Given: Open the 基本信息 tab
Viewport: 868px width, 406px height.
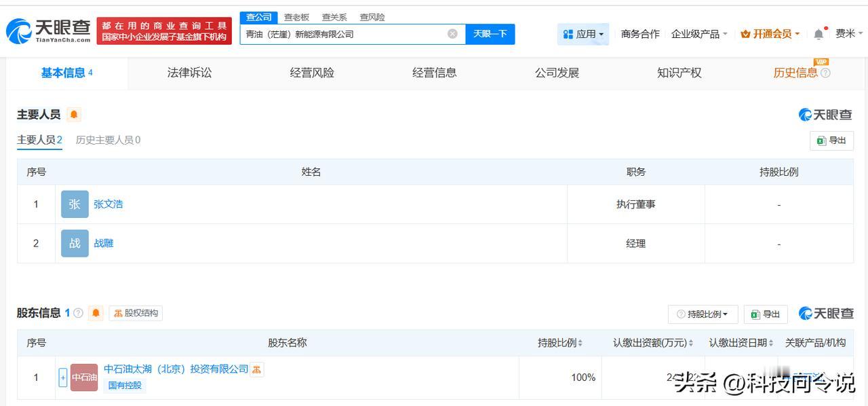Looking at the screenshot, I should (67, 73).
